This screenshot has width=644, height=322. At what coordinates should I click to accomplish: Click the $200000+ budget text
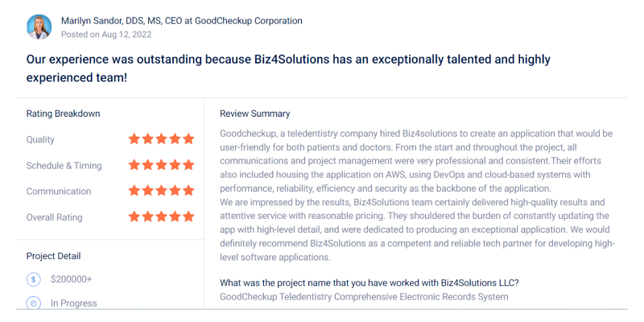click(71, 279)
